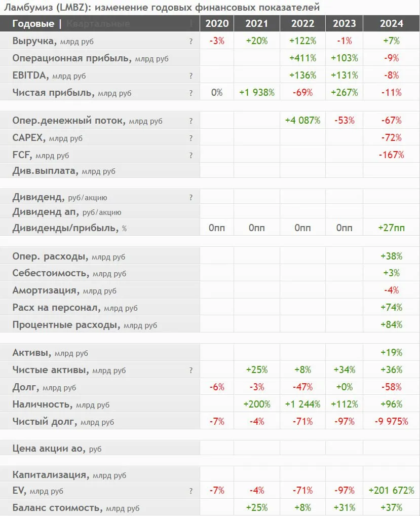Open Чистые активы question mark hint
420x516 pixels.
(x=191, y=371)
